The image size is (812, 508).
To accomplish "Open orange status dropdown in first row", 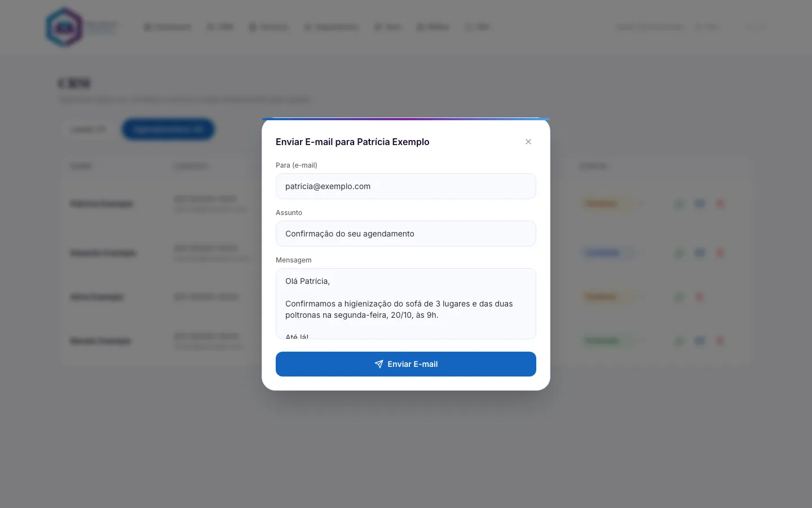I will click(612, 204).
